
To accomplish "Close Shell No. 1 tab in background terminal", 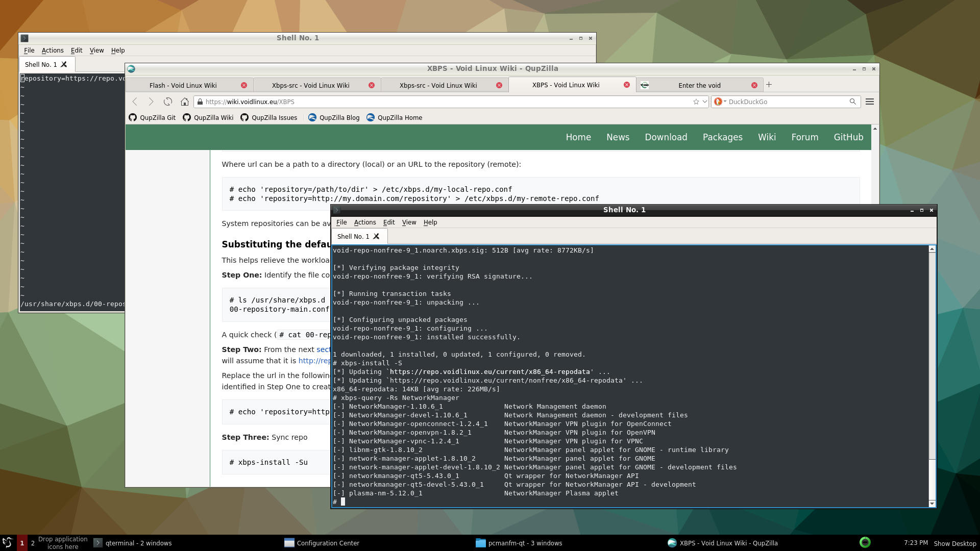I will (x=64, y=64).
